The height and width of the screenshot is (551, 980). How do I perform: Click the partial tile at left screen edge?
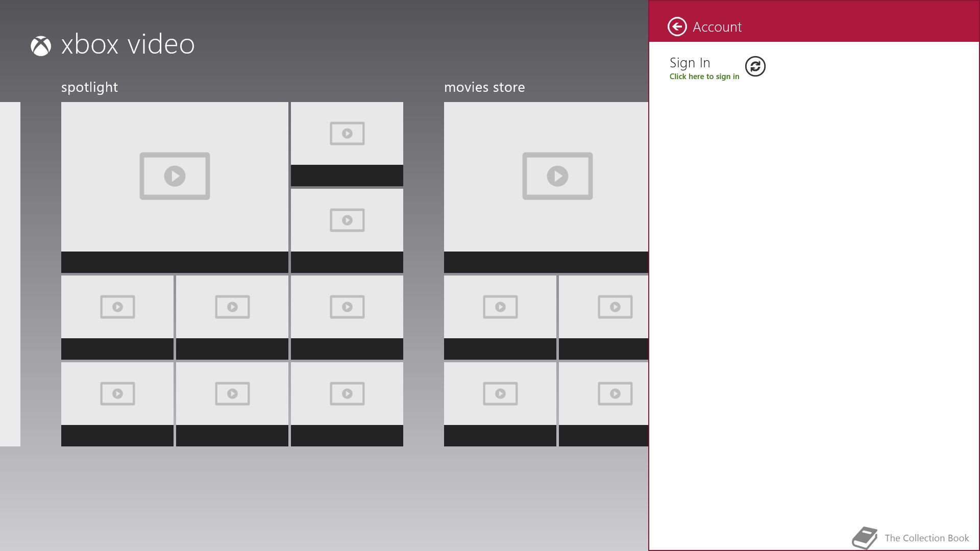(x=10, y=274)
